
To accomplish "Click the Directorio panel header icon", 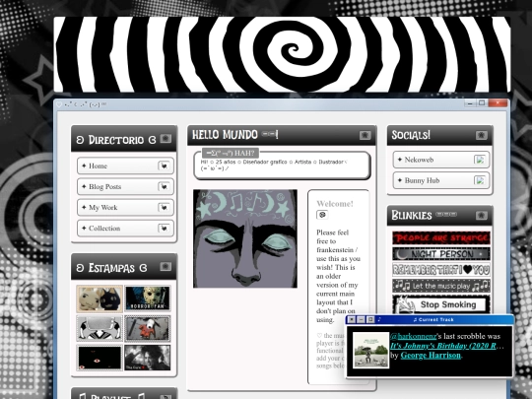I will coord(166,139).
